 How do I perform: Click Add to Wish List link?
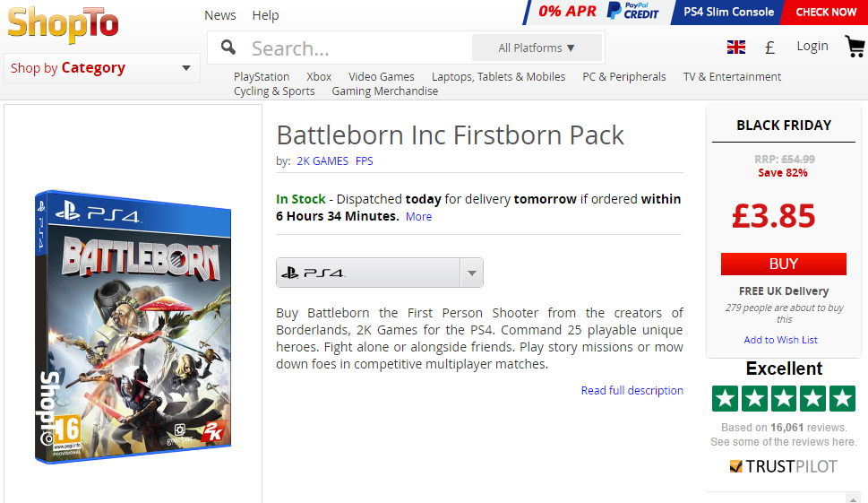coord(780,340)
